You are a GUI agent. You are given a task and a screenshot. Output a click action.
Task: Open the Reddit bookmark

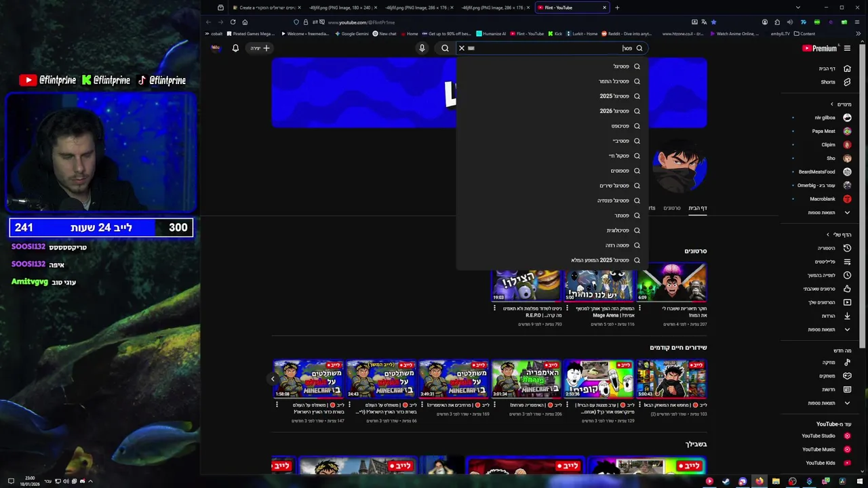(627, 33)
